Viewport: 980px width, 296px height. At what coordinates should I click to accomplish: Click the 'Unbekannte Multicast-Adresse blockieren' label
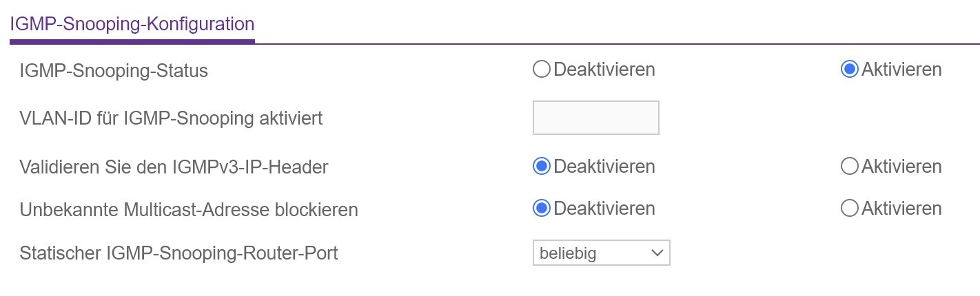(189, 209)
